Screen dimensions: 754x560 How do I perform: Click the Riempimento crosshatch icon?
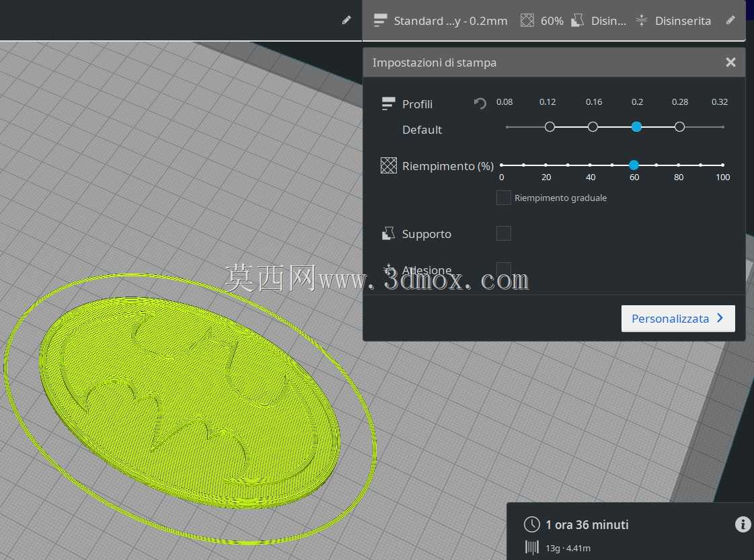coord(389,165)
